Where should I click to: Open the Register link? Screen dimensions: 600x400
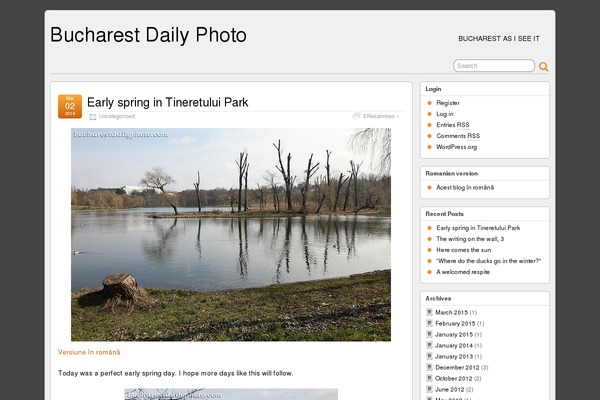click(x=448, y=103)
